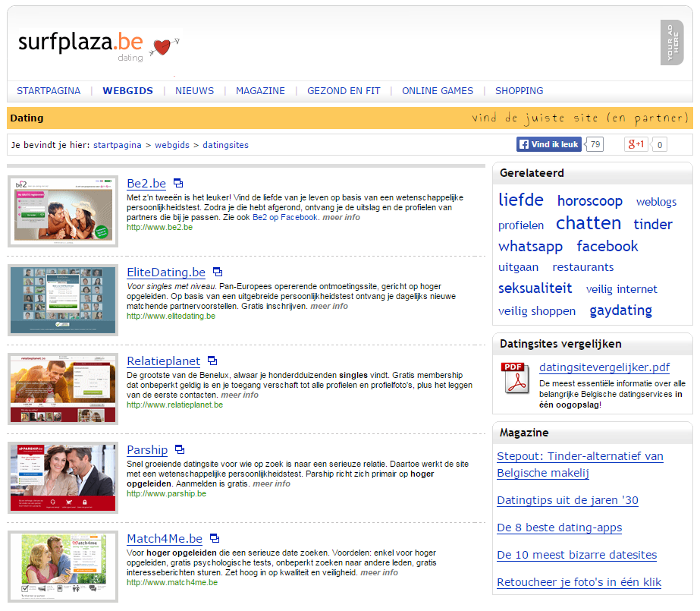Viewport: 700px width, 611px height.
Task: Open De 8 beste dating-apps article
Action: [560, 528]
